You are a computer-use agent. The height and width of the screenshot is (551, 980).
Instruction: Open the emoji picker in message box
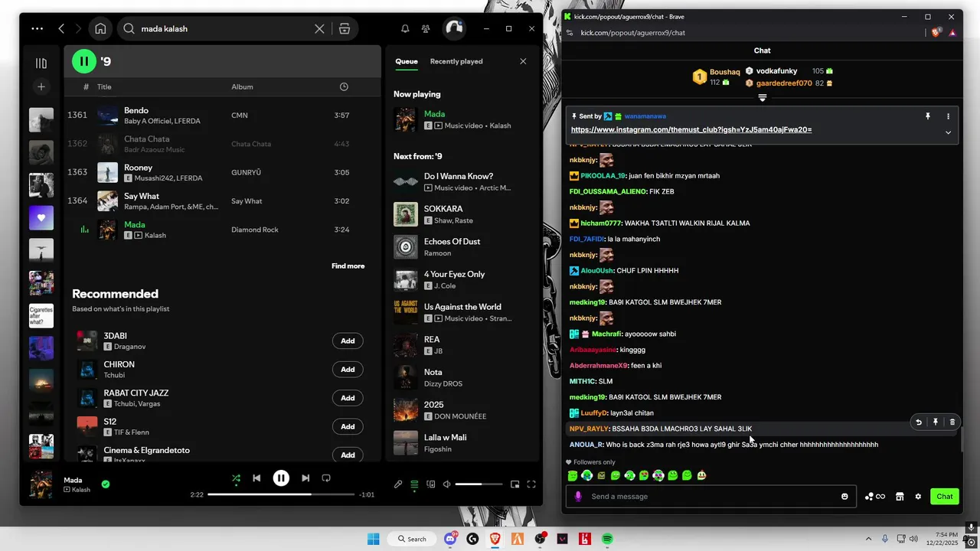(x=844, y=497)
